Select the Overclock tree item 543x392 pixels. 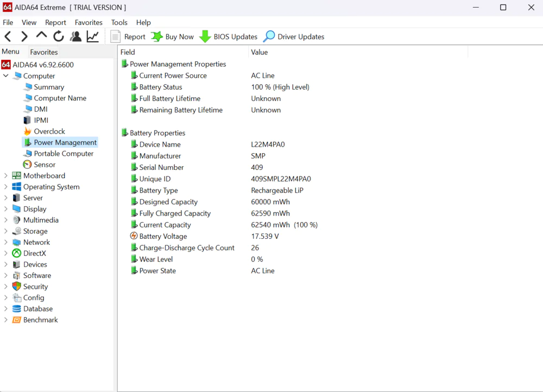tap(45, 131)
